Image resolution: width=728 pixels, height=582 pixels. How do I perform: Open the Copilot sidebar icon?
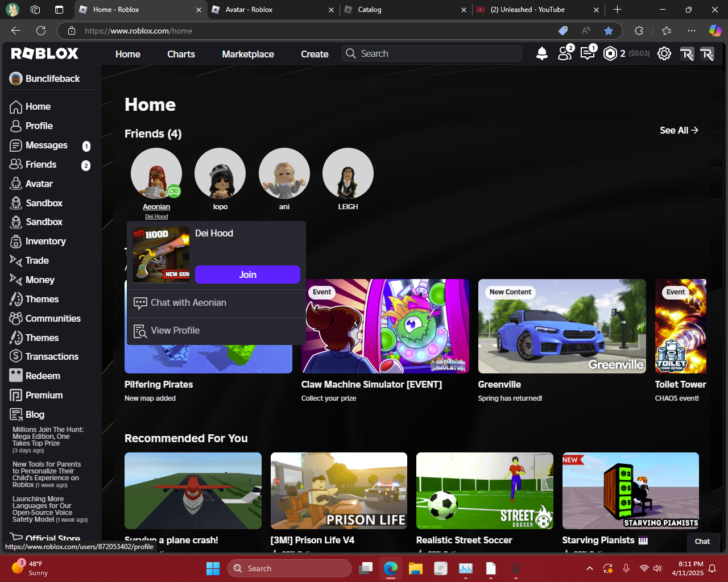pos(715,31)
